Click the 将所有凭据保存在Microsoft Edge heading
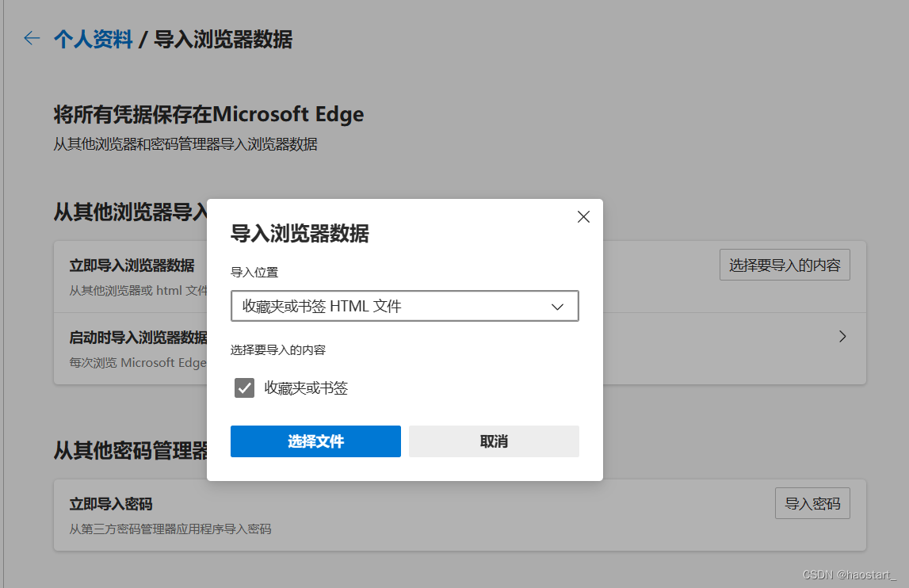Screen dimensions: 909x588 pyautogui.click(x=208, y=114)
